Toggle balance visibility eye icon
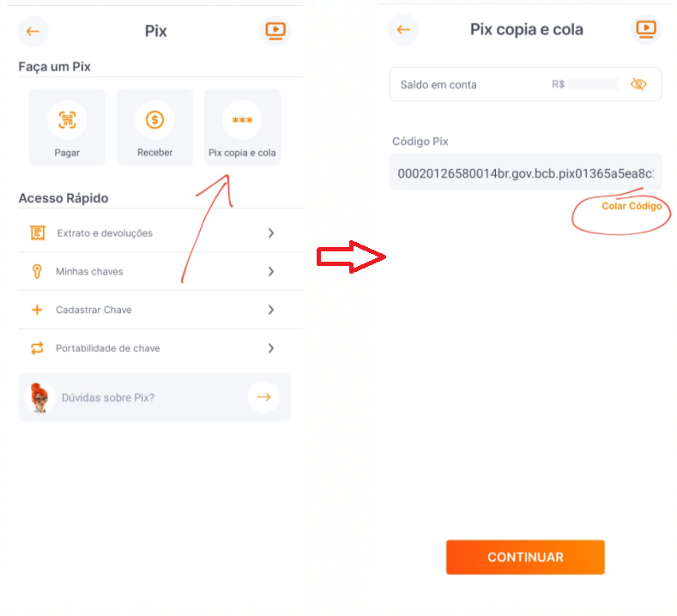The width and height of the screenshot is (677, 616). coord(638,84)
